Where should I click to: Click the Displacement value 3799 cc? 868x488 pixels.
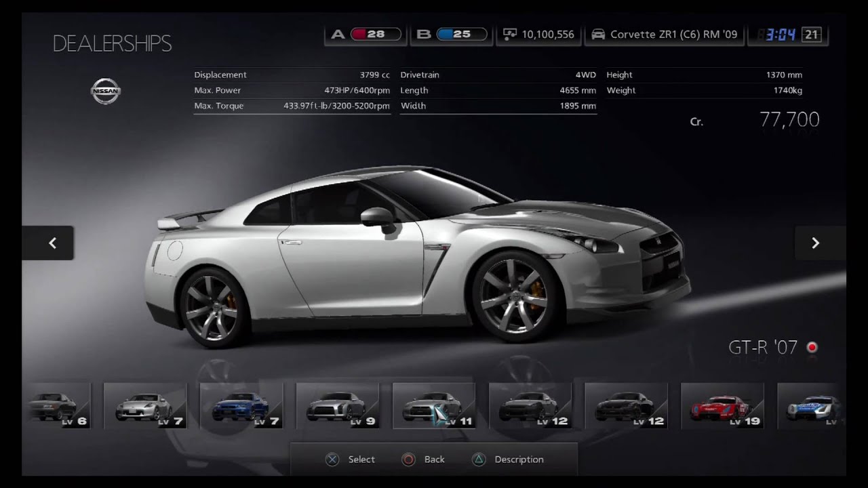[x=375, y=75]
